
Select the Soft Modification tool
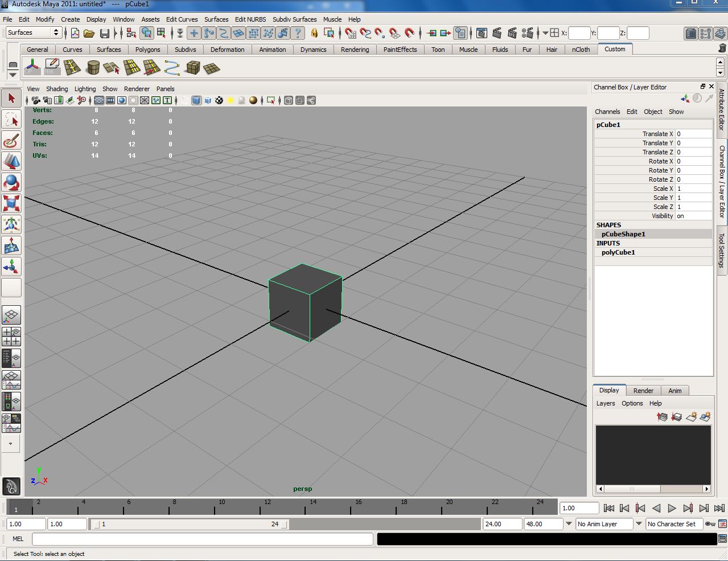click(x=11, y=245)
